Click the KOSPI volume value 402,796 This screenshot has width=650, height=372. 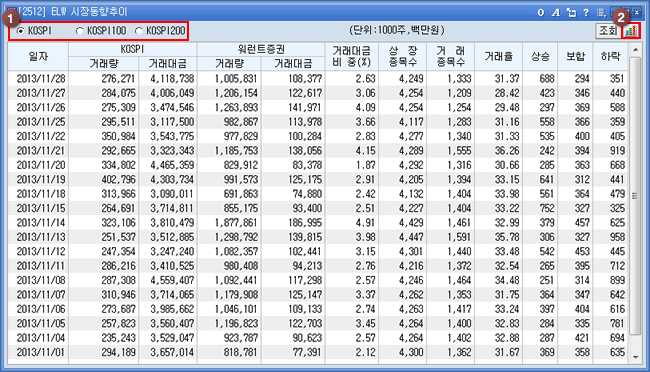(118, 180)
